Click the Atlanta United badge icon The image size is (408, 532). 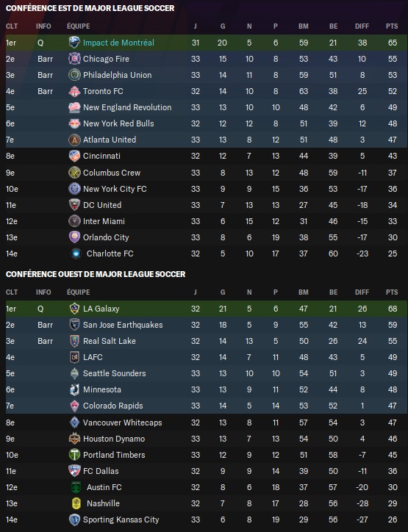[74, 140]
